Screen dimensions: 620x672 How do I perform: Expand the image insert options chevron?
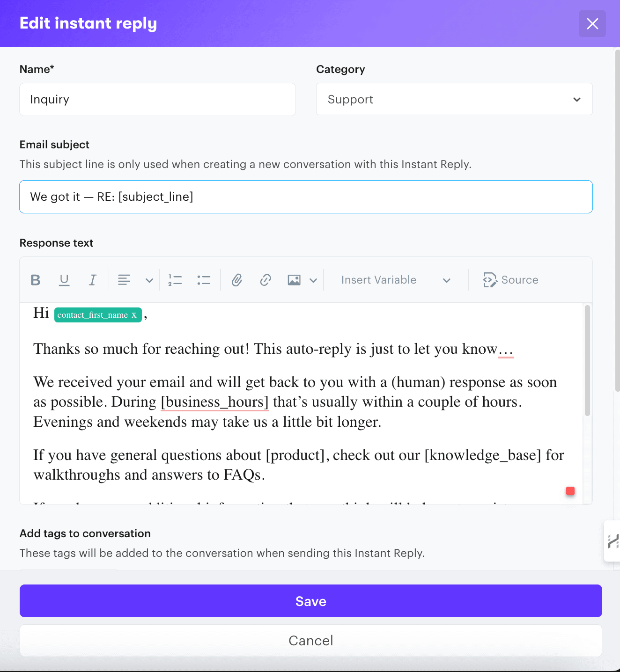[x=313, y=279]
